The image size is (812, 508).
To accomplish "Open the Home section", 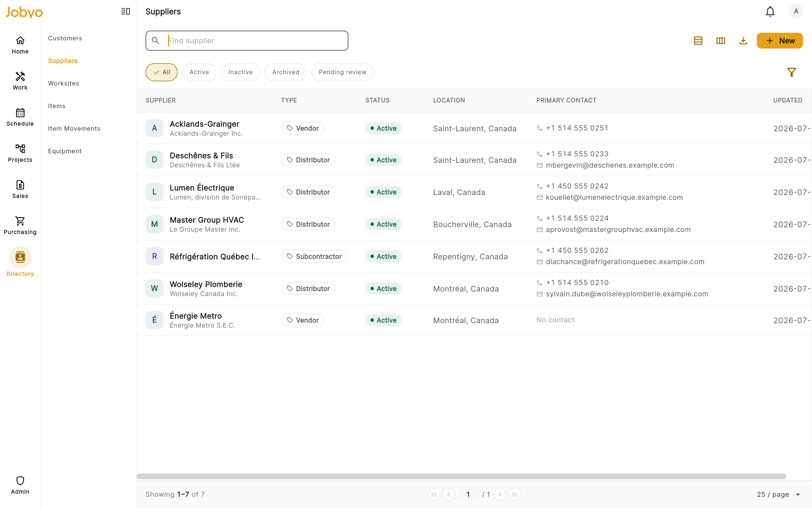I will 20,45.
